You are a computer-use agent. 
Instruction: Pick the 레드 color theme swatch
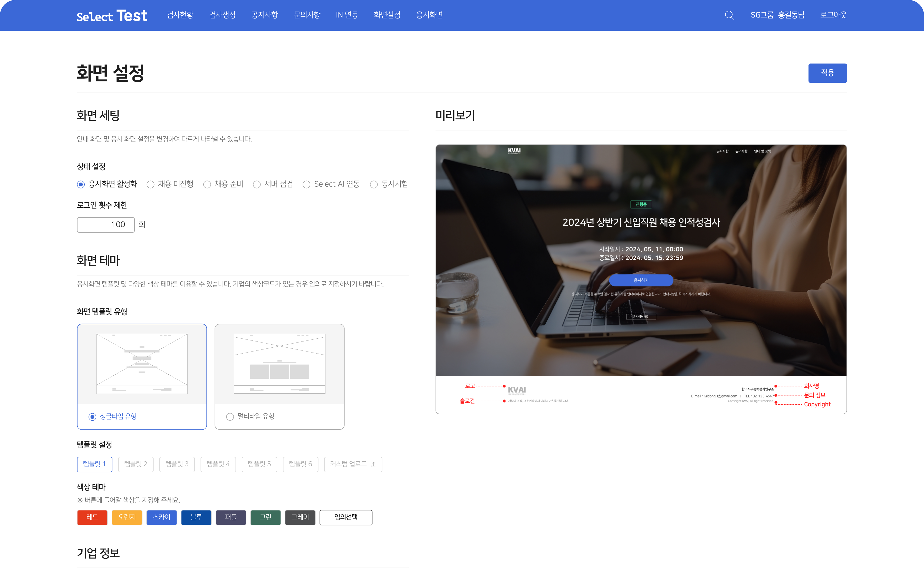(92, 518)
